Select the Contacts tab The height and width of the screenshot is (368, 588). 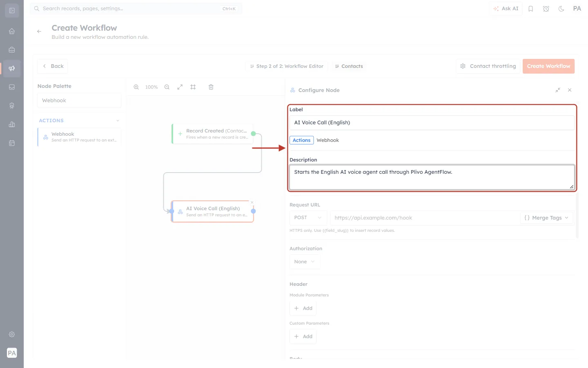tap(349, 66)
